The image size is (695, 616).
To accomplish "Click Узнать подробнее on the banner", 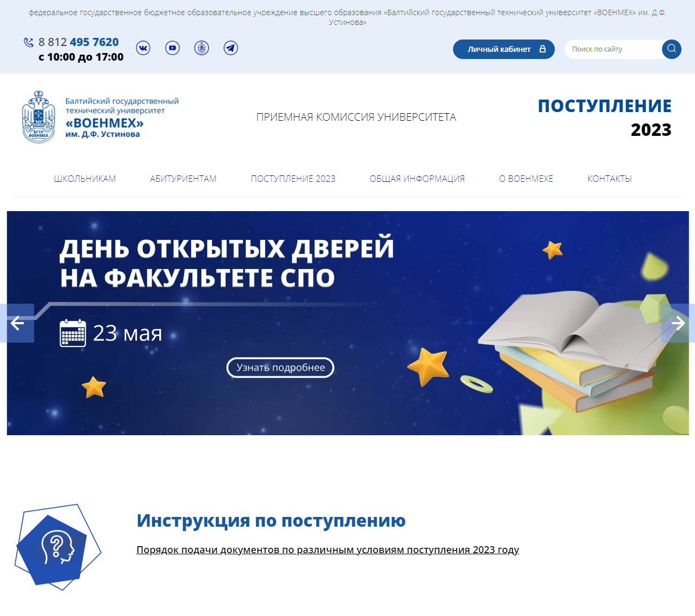I will (x=280, y=368).
